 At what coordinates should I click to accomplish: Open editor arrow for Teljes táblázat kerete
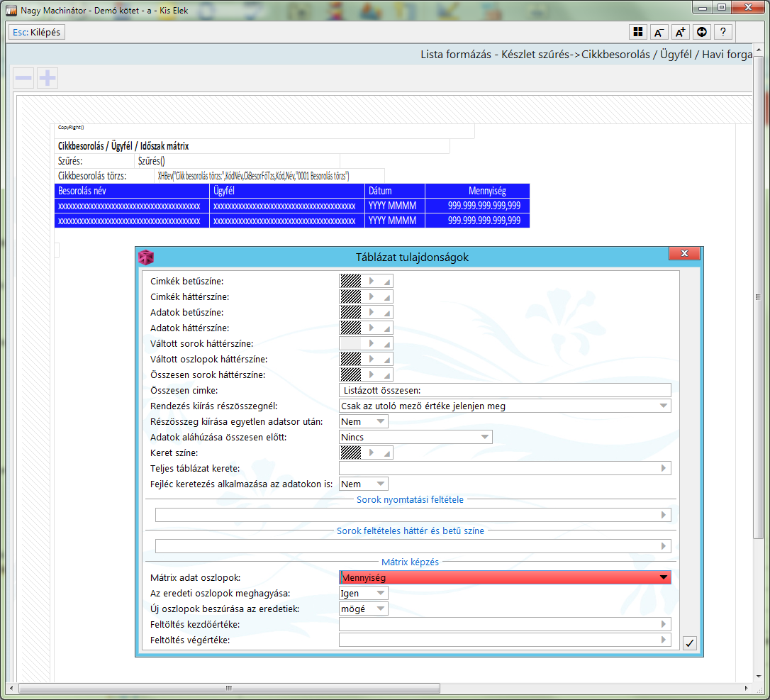pyautogui.click(x=664, y=468)
